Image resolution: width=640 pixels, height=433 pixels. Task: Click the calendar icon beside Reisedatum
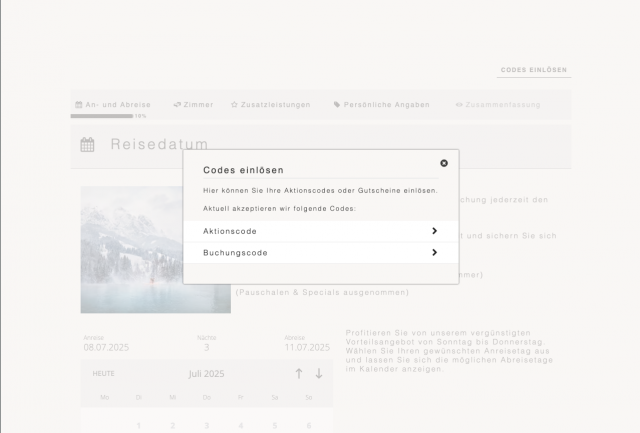(x=87, y=144)
